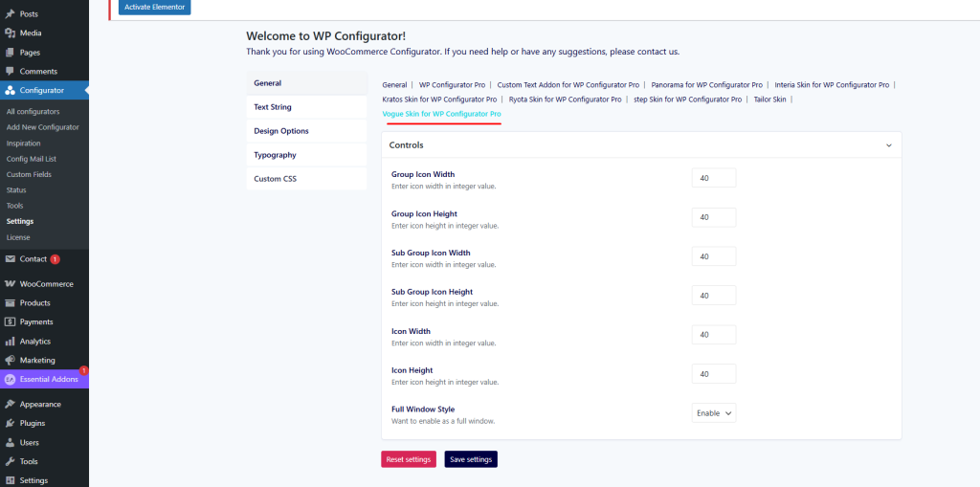Click the Contact notification badge
Viewport: 980px width, 487px height.
click(x=55, y=259)
